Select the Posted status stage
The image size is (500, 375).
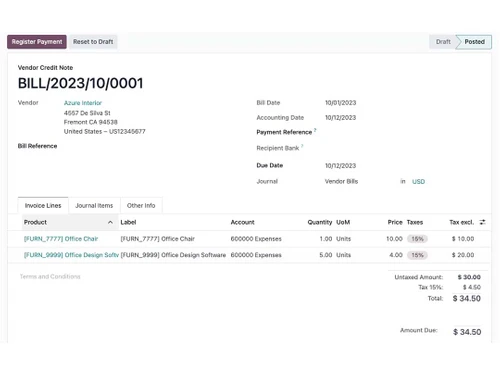[x=474, y=42]
